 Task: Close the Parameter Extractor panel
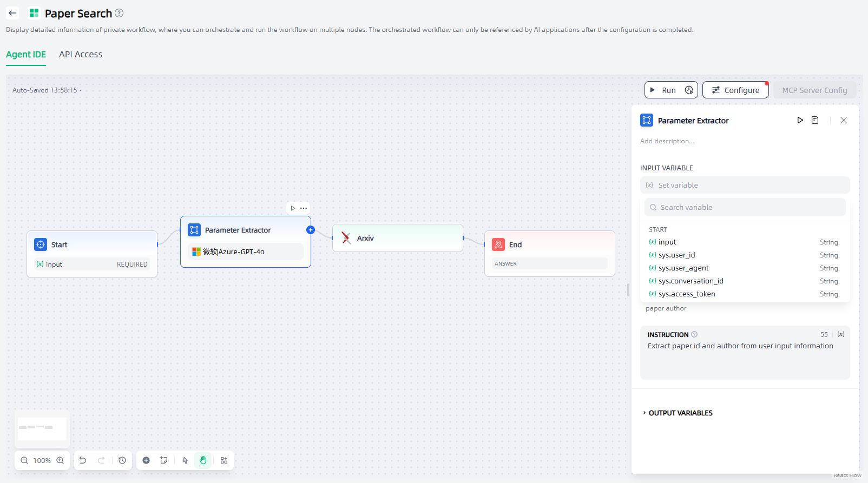pyautogui.click(x=843, y=120)
